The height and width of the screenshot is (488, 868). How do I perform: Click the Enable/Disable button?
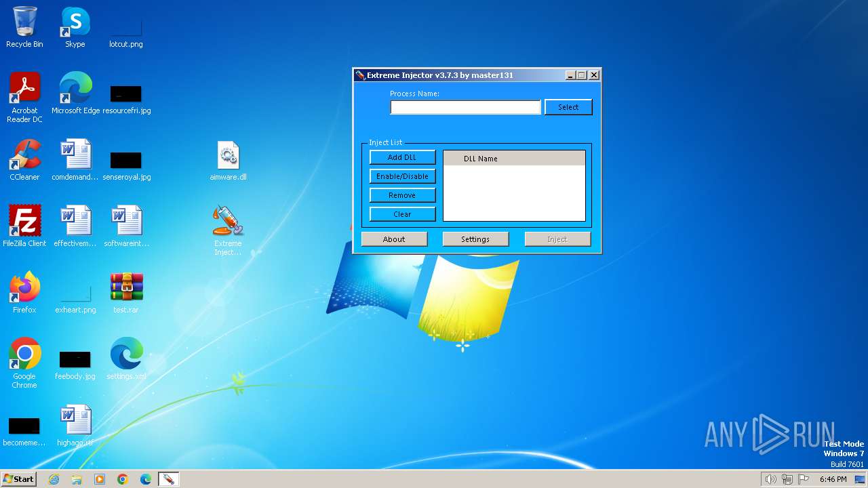tap(402, 176)
